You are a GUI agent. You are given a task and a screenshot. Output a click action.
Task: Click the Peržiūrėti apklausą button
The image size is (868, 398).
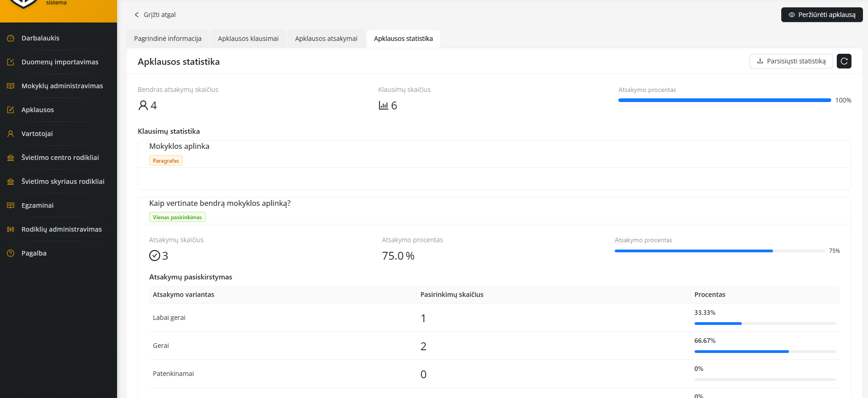coord(822,15)
